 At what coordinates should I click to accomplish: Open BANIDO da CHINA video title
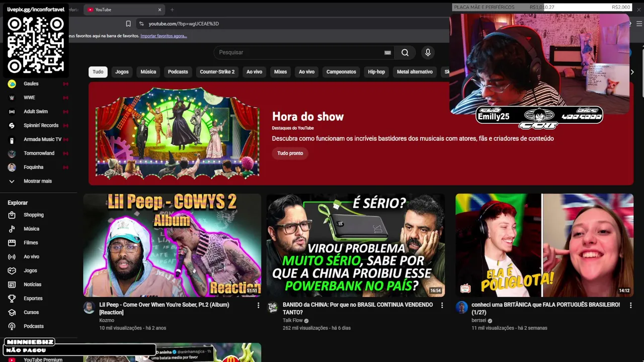pos(358,308)
